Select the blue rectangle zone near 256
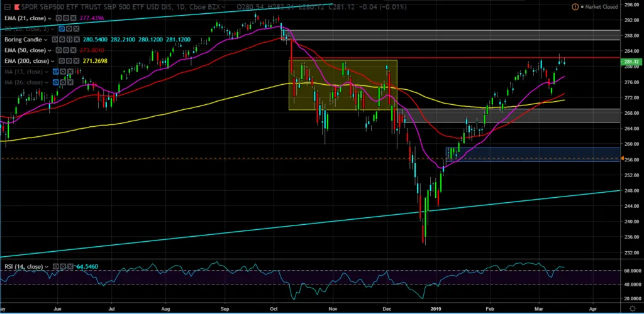 [533, 154]
